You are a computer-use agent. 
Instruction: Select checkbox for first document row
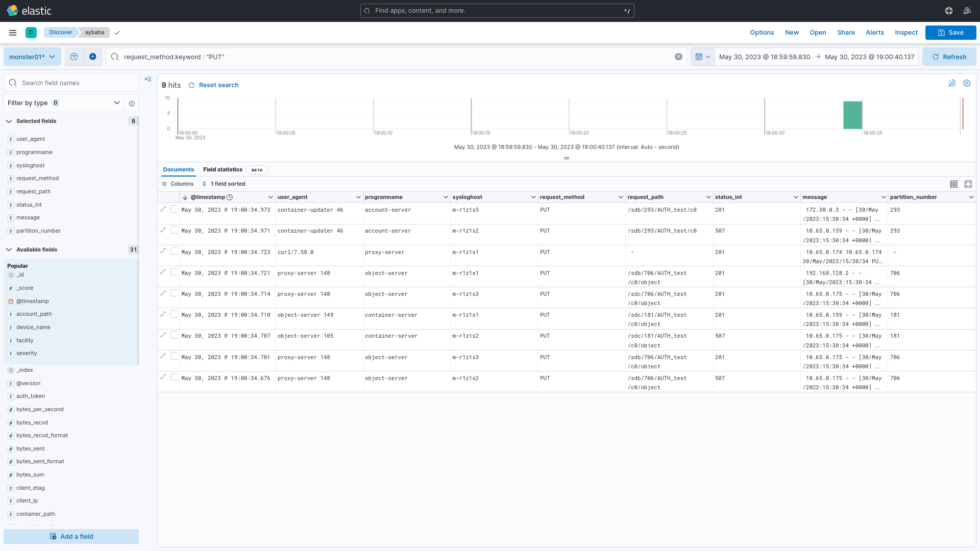[175, 209]
